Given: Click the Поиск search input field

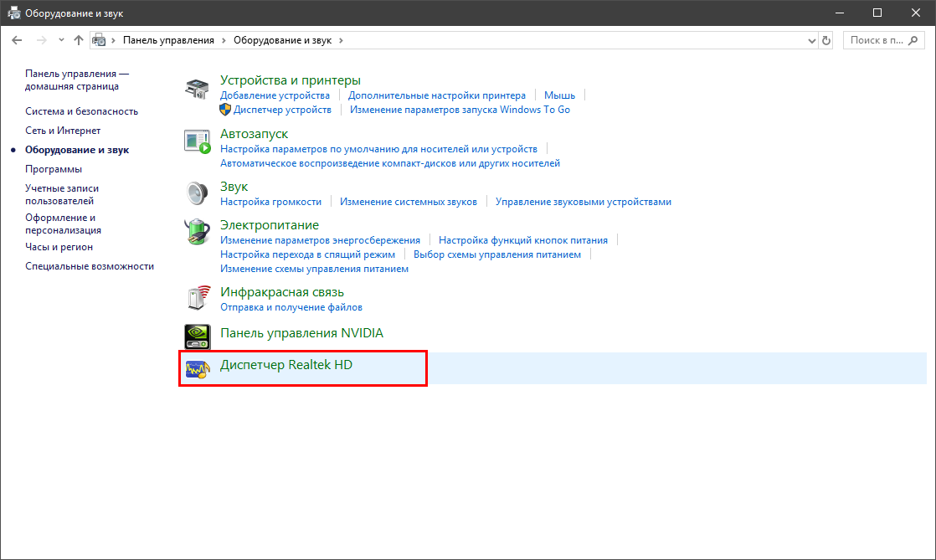Looking at the screenshot, I should click(x=883, y=40).
